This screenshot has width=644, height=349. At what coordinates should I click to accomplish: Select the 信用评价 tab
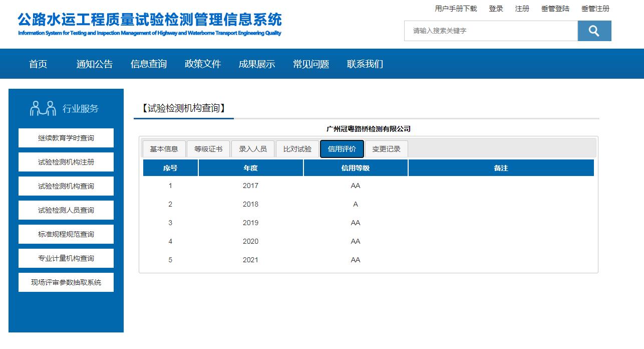point(342,149)
